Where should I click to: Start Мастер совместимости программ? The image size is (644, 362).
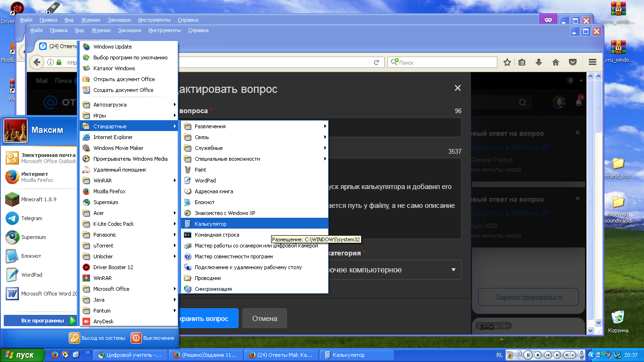(x=255, y=256)
